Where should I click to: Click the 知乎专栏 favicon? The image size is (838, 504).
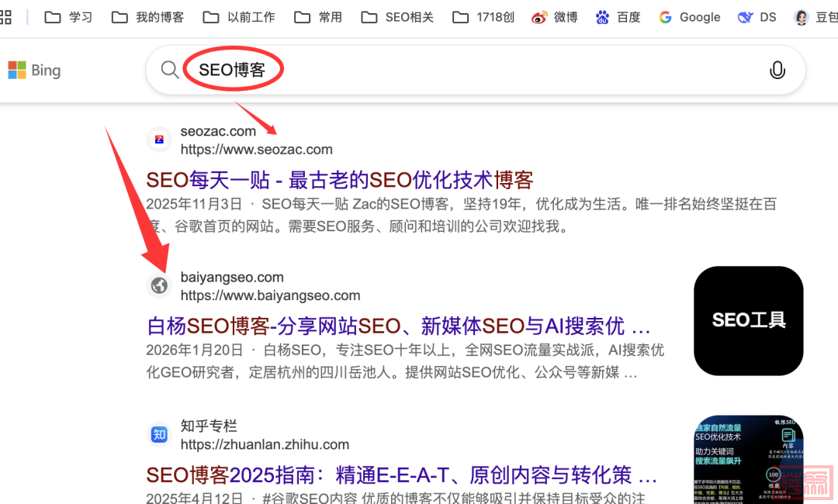tap(159, 435)
